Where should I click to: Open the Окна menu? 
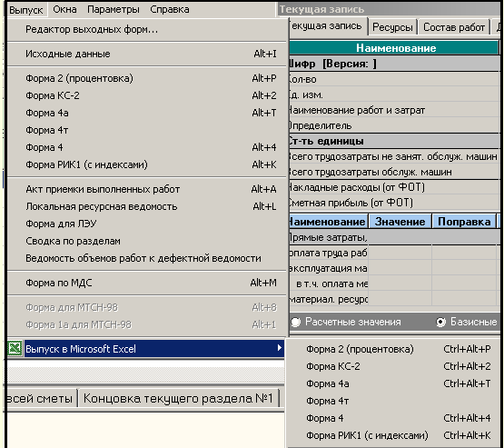coord(64,9)
